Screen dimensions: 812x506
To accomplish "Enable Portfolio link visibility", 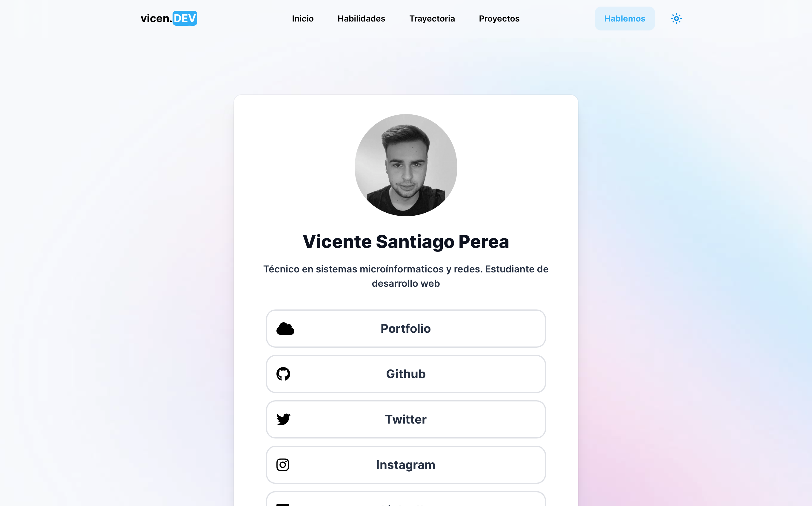I will coord(406,329).
